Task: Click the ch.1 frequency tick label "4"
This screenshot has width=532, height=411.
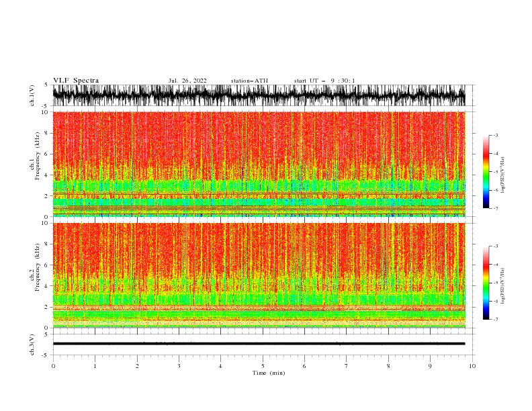Action: [x=47, y=175]
